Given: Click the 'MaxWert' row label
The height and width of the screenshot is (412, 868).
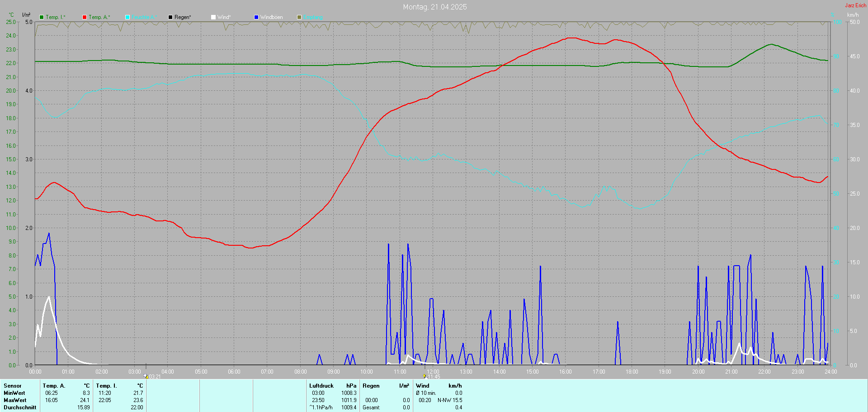Looking at the screenshot, I should pos(15,400).
